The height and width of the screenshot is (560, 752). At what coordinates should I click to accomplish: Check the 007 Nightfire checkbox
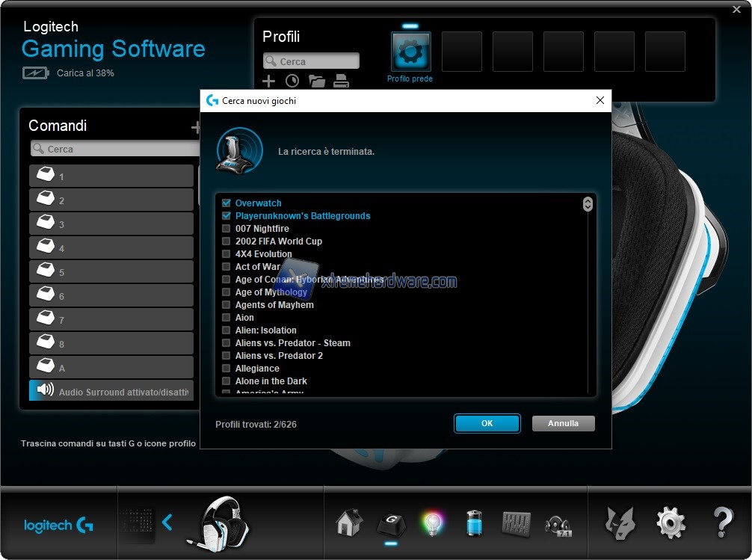point(226,229)
